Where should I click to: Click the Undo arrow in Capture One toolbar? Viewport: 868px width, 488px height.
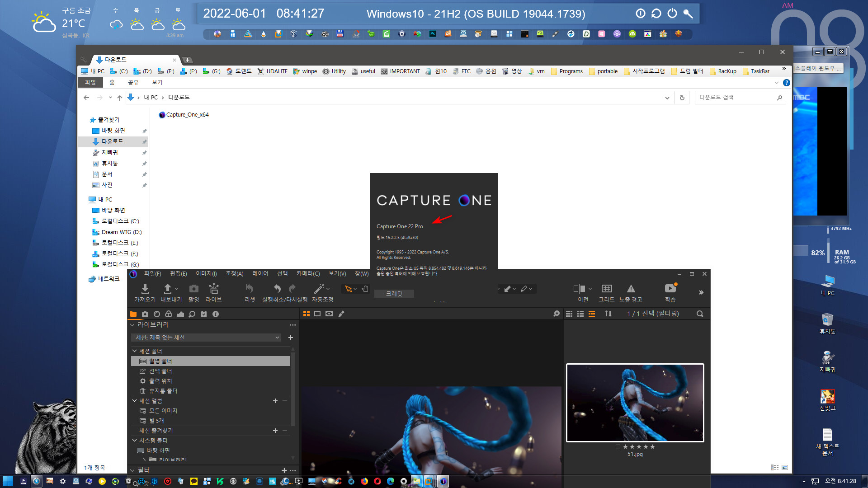tap(278, 289)
